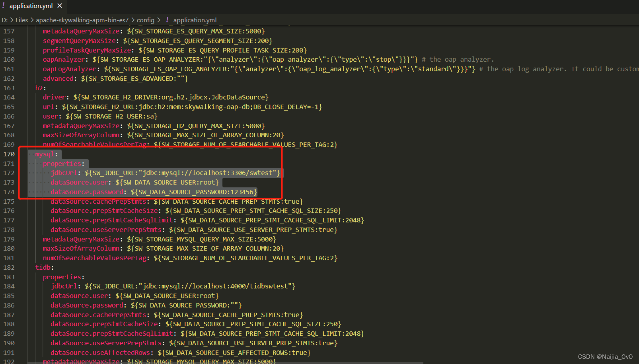Click maxSizeOfArrayColumn on line 168
This screenshot has width=639, height=364.
[81, 135]
